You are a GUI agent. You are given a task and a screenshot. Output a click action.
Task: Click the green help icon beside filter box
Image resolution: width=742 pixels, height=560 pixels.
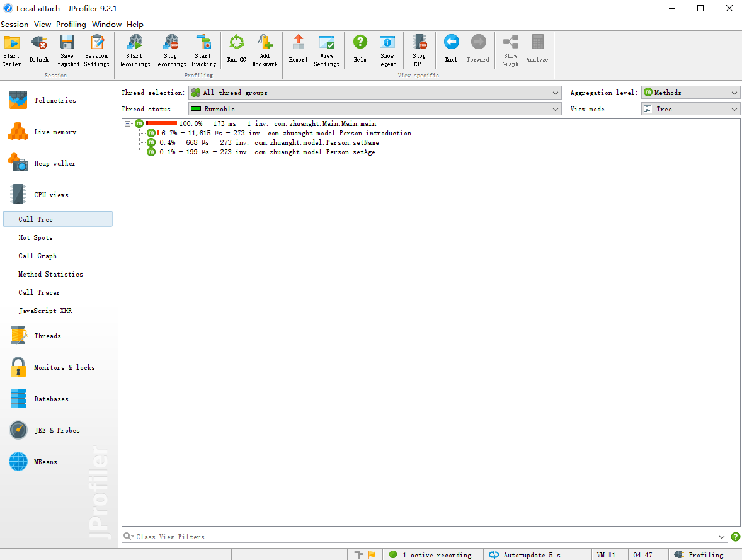coord(735,537)
